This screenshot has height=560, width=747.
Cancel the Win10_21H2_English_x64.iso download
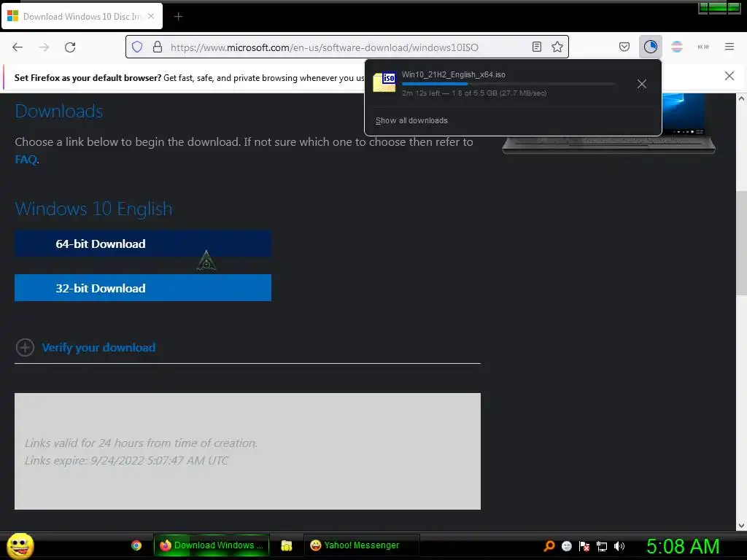[642, 85]
